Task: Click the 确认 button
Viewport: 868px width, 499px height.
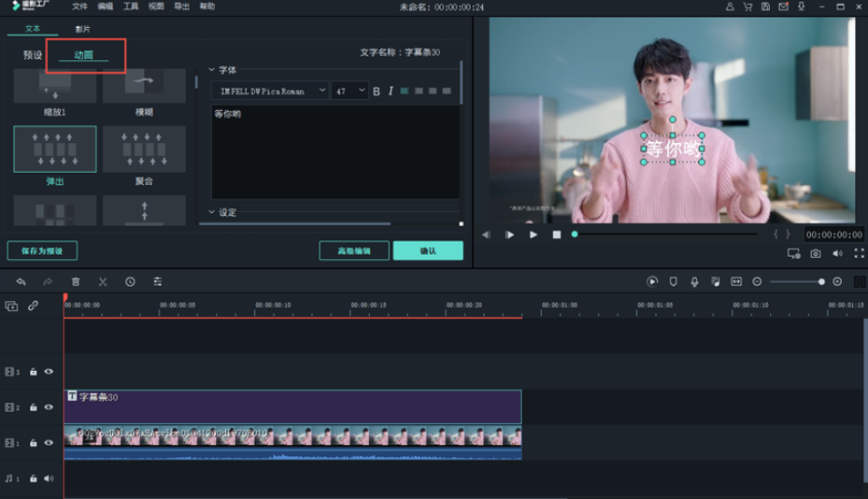Action: [x=427, y=250]
